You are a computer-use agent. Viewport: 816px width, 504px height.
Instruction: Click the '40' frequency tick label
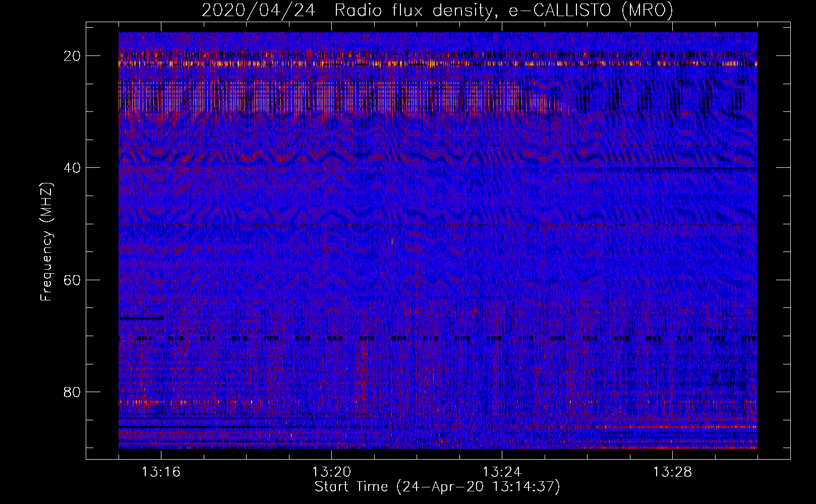click(73, 168)
